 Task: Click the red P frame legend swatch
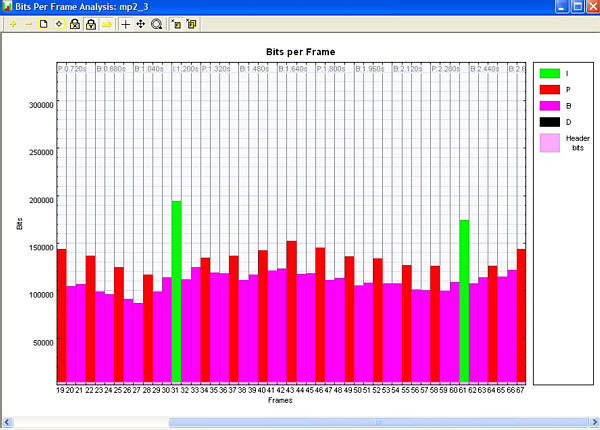pos(549,89)
